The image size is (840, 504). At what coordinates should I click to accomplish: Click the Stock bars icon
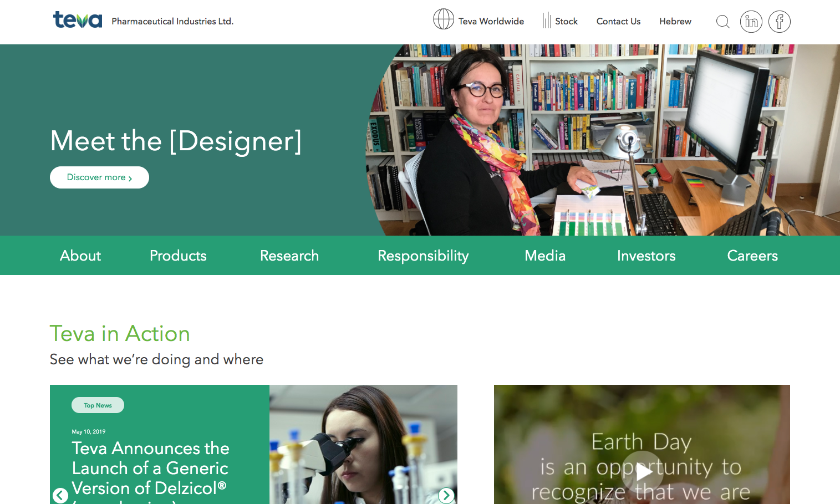point(547,21)
